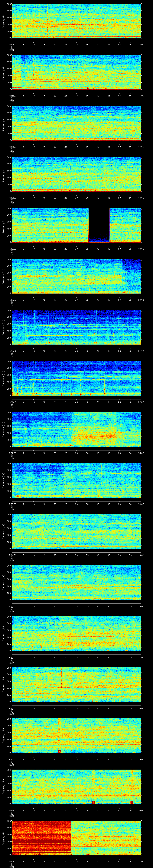Select the spectrogram panel starting at 17:25:00
Screen dimensions: 153x868
pos(76,582)
